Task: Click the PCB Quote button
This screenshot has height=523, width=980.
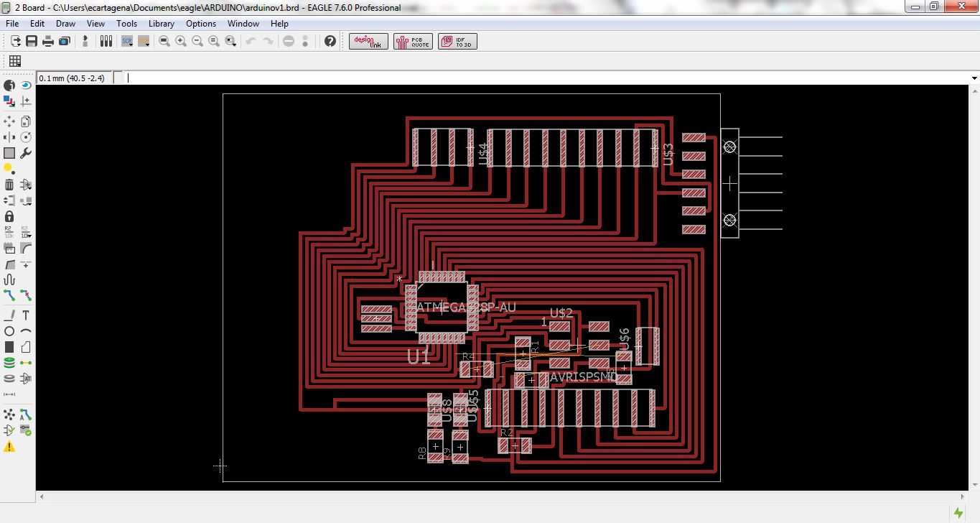Action: pyautogui.click(x=413, y=42)
